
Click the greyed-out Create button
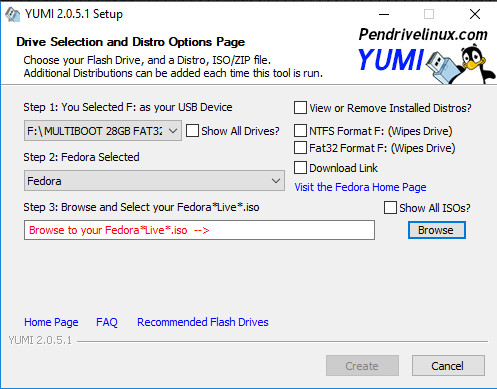click(x=362, y=366)
